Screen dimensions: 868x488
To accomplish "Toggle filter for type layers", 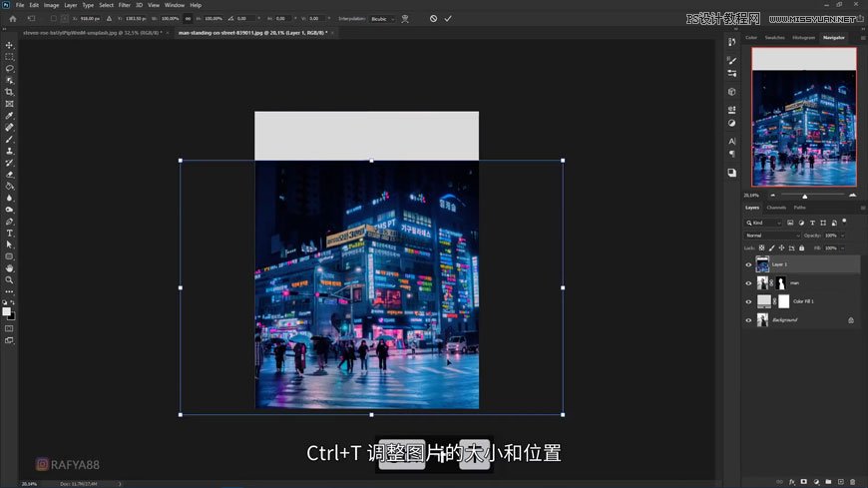I will 812,223.
